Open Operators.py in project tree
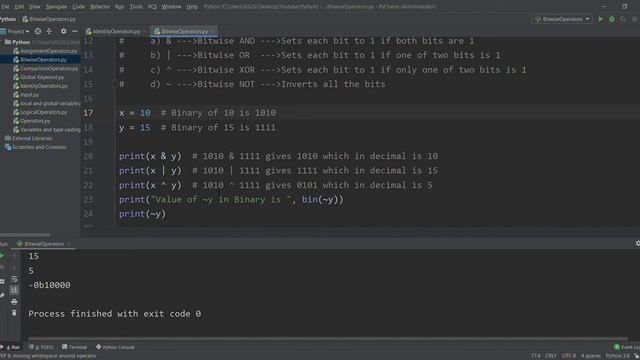640x360 pixels. [32, 121]
